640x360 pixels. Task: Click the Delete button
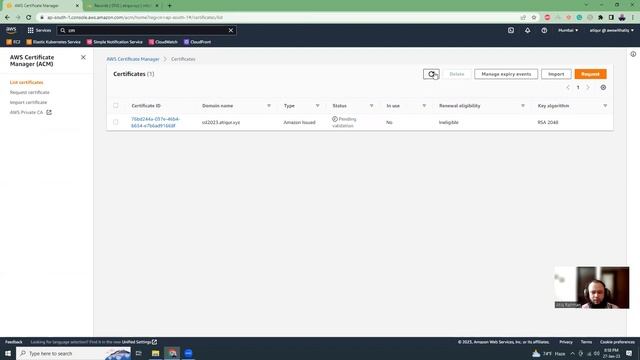pos(457,74)
